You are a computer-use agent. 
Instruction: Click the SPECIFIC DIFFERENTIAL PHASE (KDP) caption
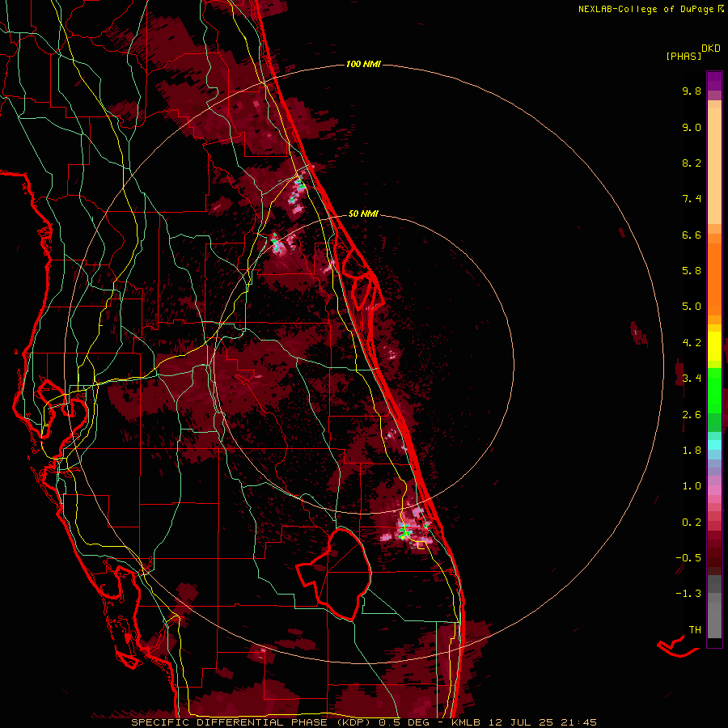(251, 722)
